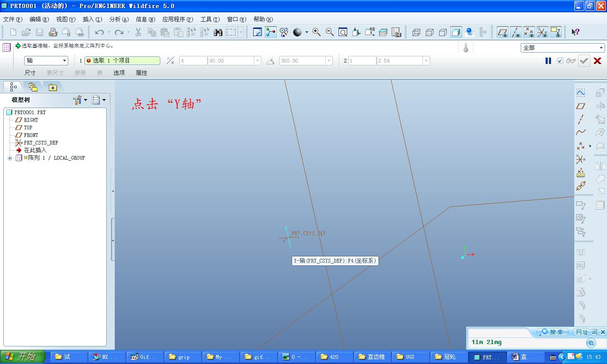This screenshot has width=607, height=364.
Task: Click the Refit zoom-to-fit icon
Action: tap(343, 32)
